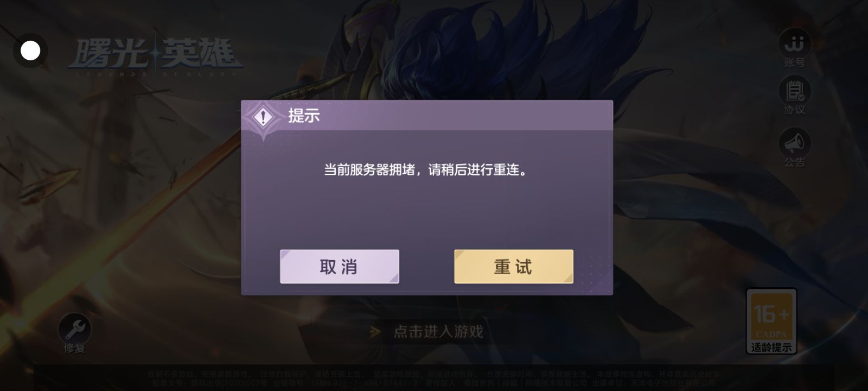Image resolution: width=868 pixels, height=391 pixels.
Task: Click the arrow beside 点击进入游戏
Action: (x=375, y=331)
